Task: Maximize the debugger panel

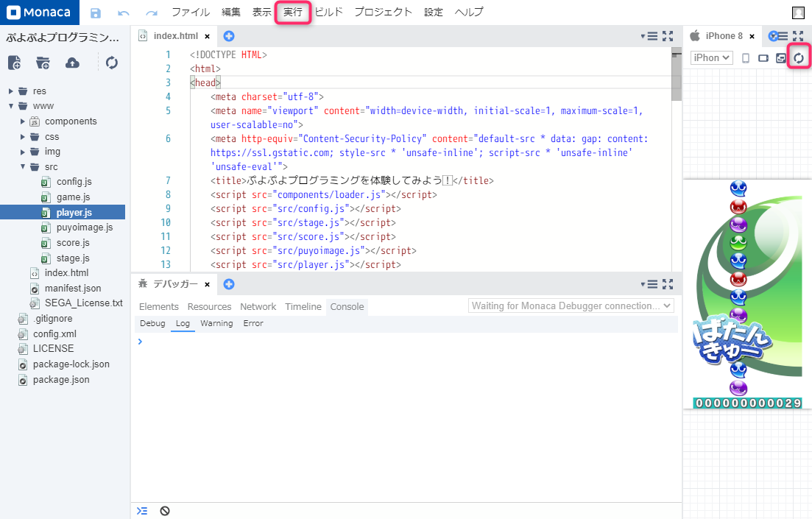Action: pos(668,284)
